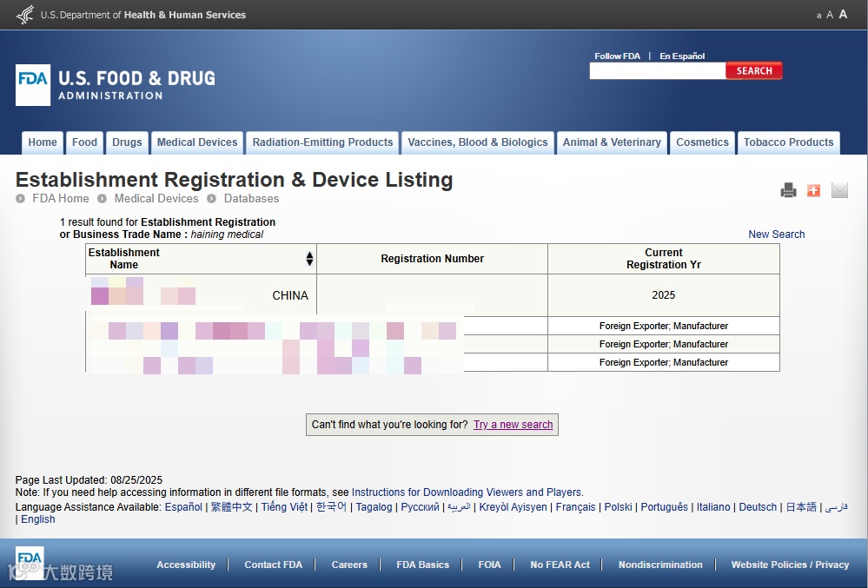Open FOIA footer link
Image resolution: width=868 pixels, height=588 pixels.
(489, 565)
